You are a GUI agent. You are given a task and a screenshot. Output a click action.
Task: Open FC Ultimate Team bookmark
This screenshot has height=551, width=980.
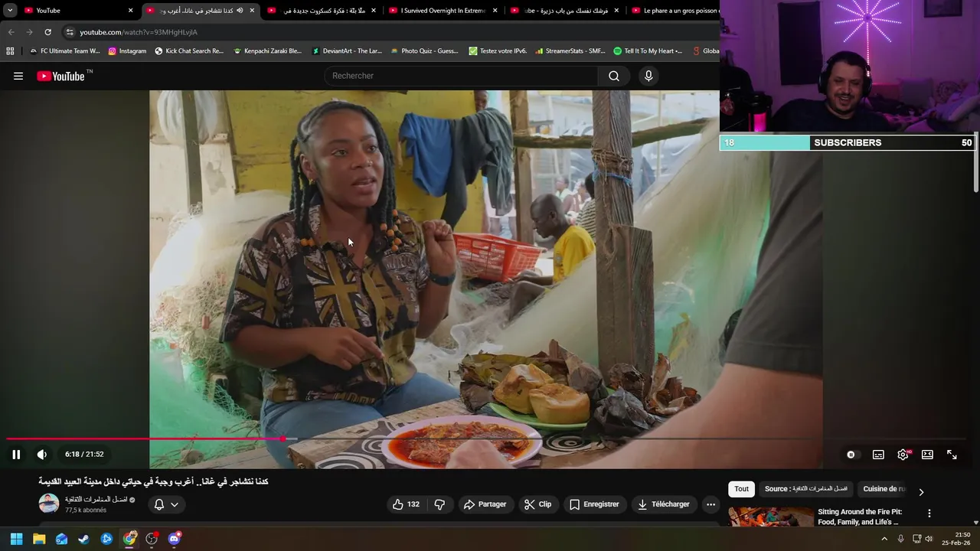coord(64,51)
